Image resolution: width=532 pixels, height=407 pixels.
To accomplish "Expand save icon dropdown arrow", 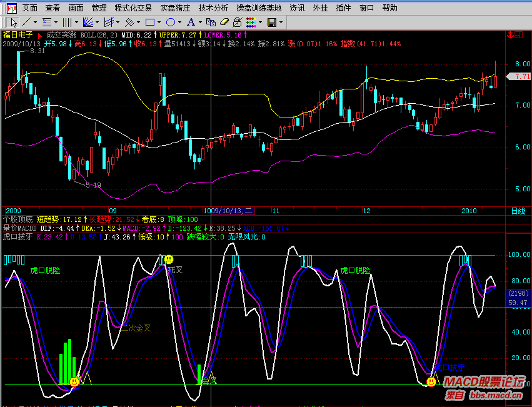I will (x=281, y=23).
